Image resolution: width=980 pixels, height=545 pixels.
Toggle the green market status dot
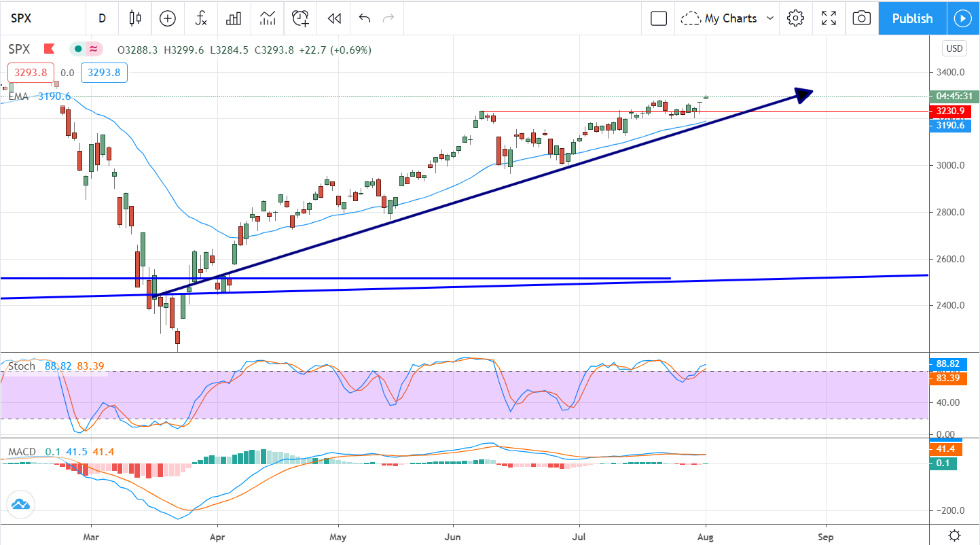[x=78, y=49]
